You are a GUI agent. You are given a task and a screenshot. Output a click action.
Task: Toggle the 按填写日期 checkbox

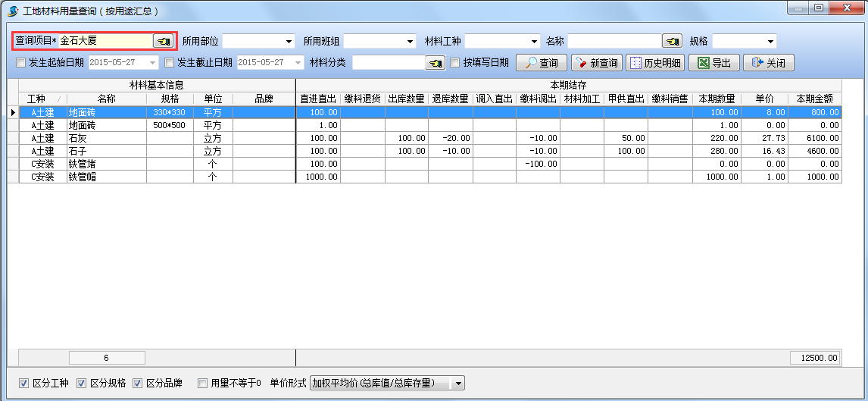click(x=456, y=63)
